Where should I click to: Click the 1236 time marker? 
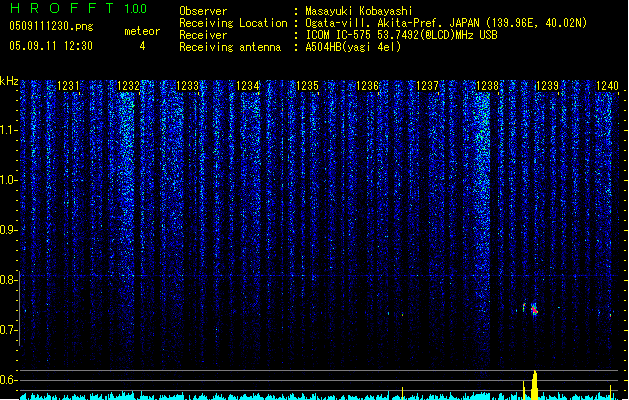(367, 86)
